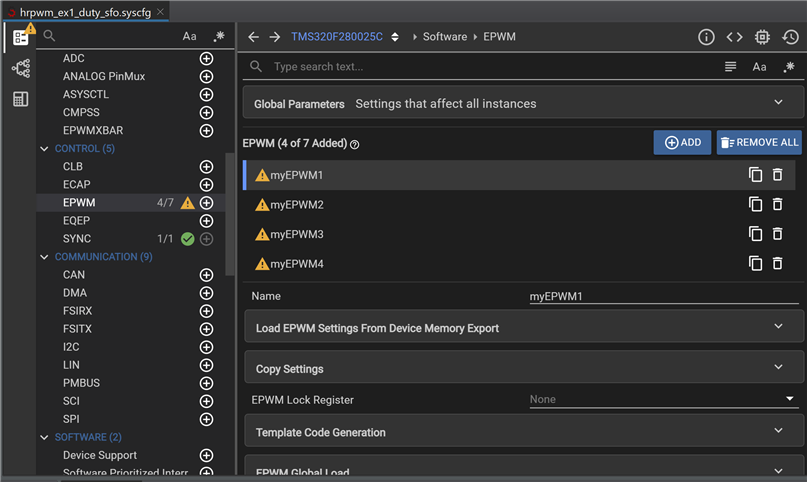
Task: Open the history icon in header
Action: (x=790, y=37)
